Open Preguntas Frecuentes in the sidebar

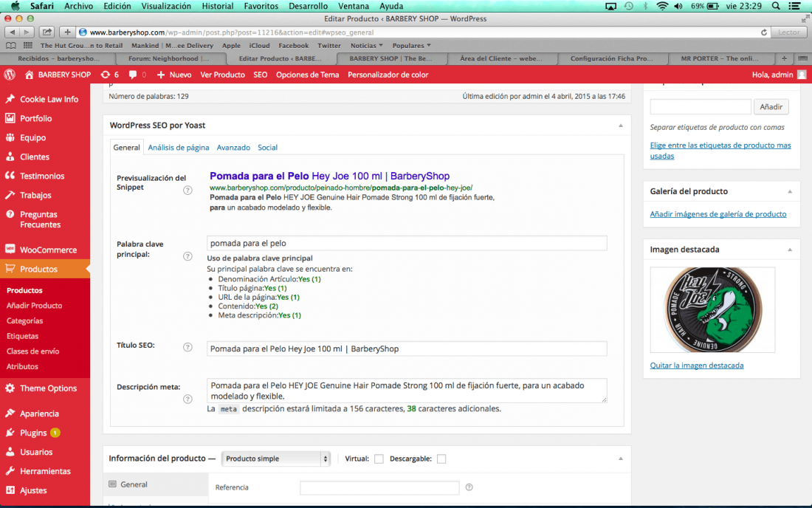point(40,219)
